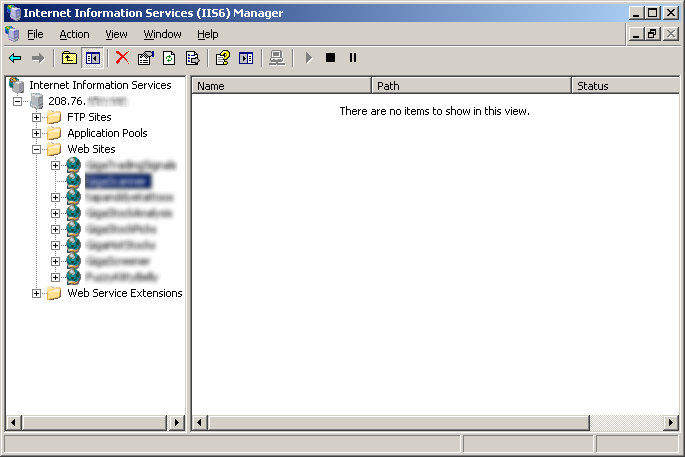Click left arrow of tree pane scrollbar

click(13, 422)
